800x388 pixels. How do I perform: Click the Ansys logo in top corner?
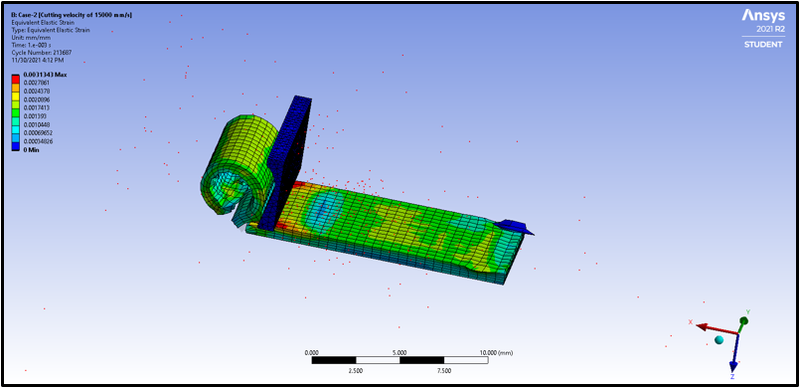762,16
